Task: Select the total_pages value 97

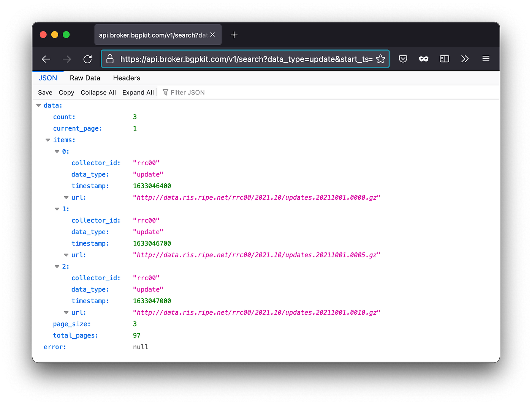Action: click(137, 336)
